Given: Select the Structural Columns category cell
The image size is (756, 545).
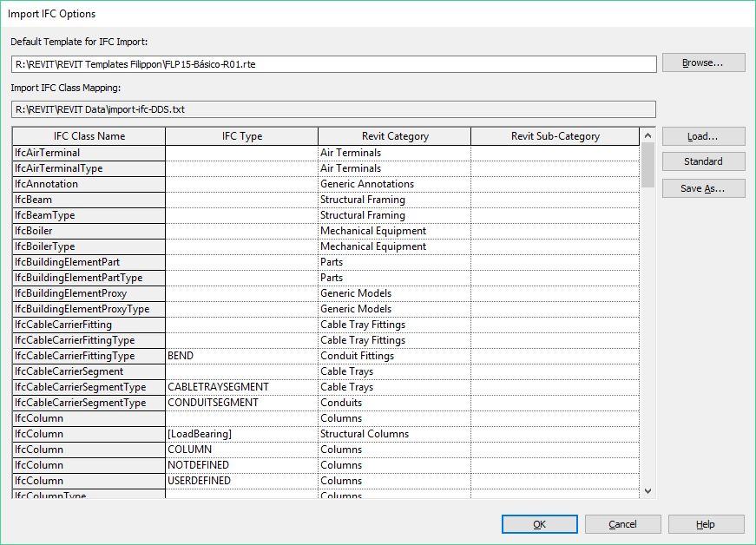Looking at the screenshot, I should click(395, 434).
